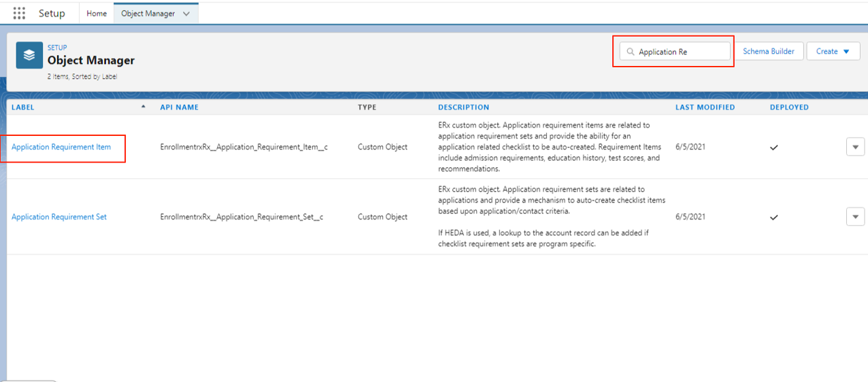Open the App Launcher grid icon
Viewport: 868px width, 382px height.
pyautogui.click(x=19, y=14)
